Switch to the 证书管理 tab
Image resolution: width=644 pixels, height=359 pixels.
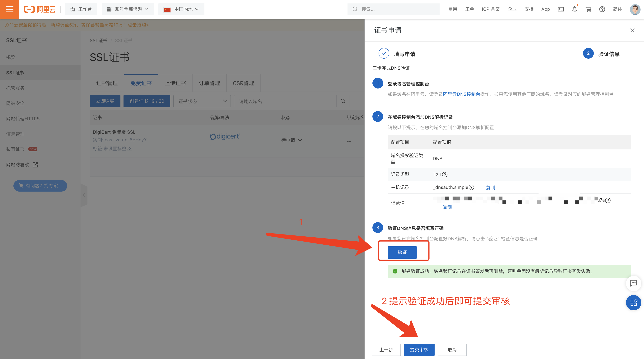[107, 83]
